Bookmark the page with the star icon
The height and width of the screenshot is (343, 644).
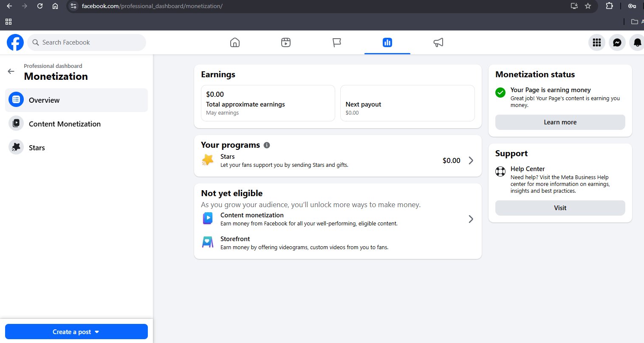pyautogui.click(x=588, y=6)
